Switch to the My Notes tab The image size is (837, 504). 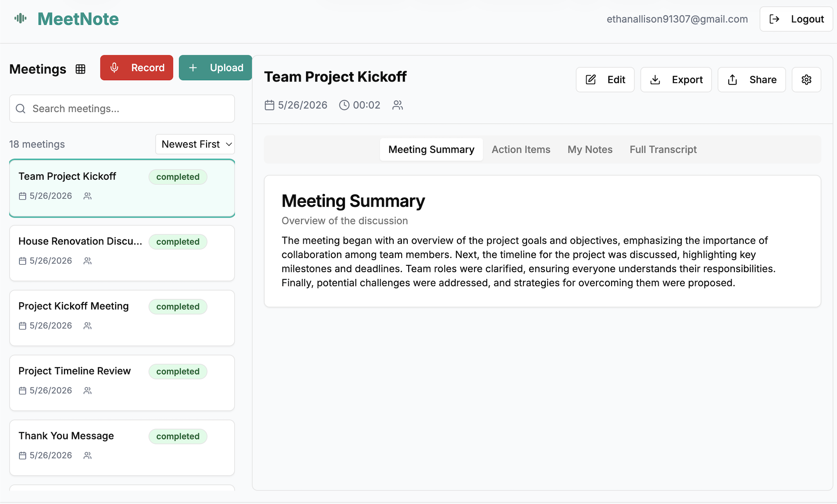coord(590,150)
